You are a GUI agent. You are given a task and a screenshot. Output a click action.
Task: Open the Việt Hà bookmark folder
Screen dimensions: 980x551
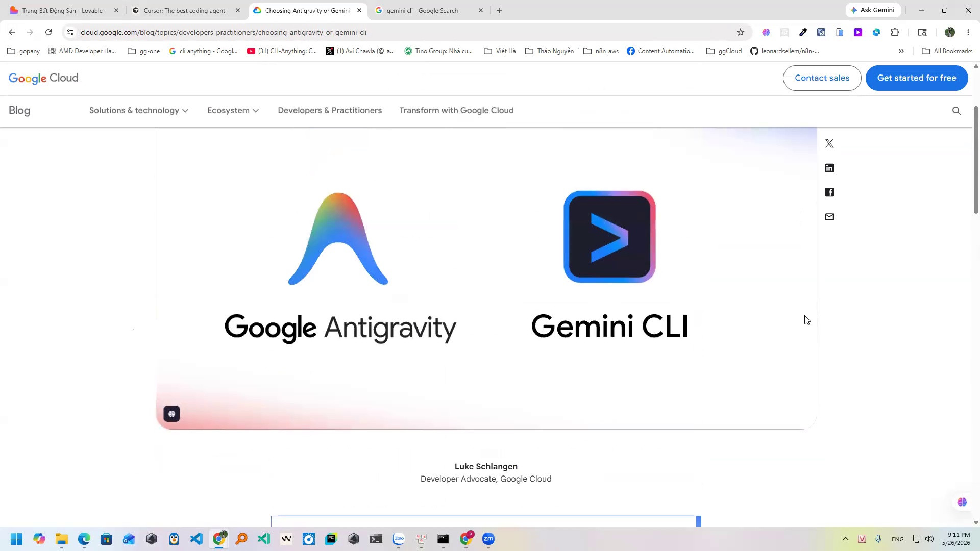500,51
